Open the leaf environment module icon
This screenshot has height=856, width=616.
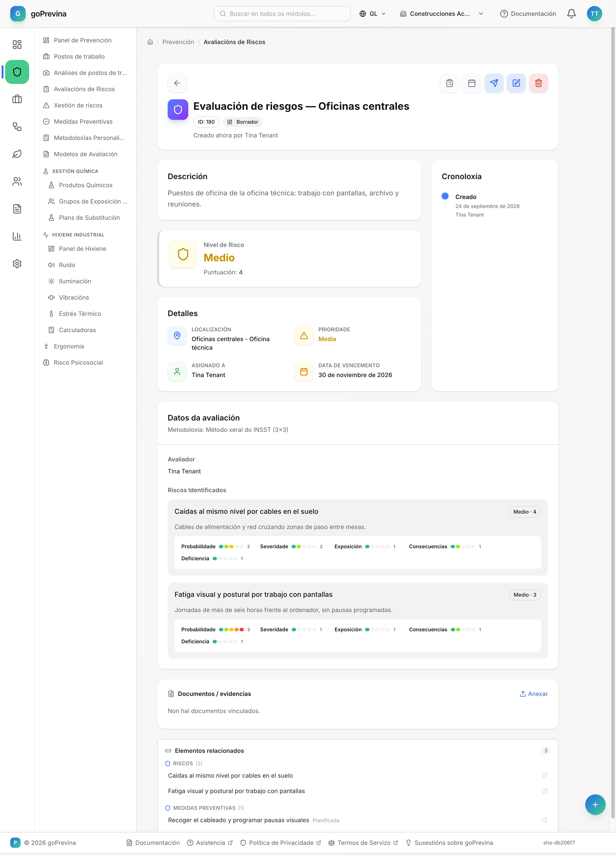coord(17,154)
